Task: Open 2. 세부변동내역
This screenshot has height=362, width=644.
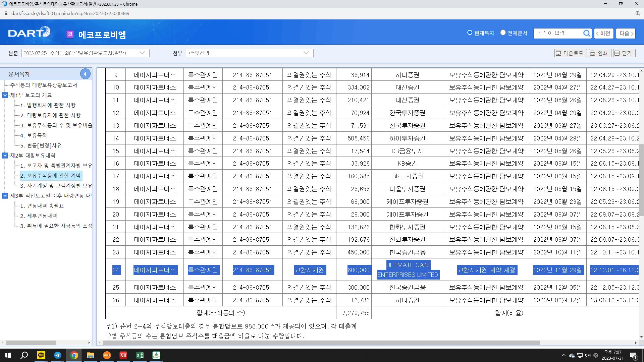Action: coord(39,216)
